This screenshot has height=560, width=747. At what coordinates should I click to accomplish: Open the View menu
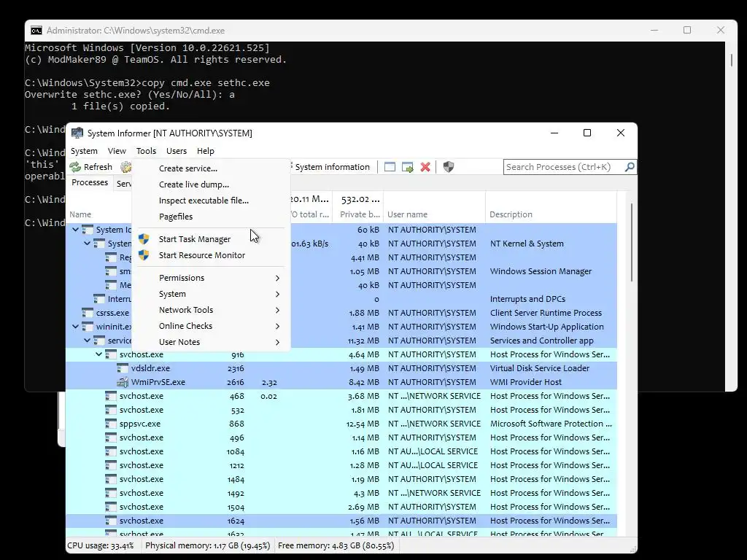point(117,151)
